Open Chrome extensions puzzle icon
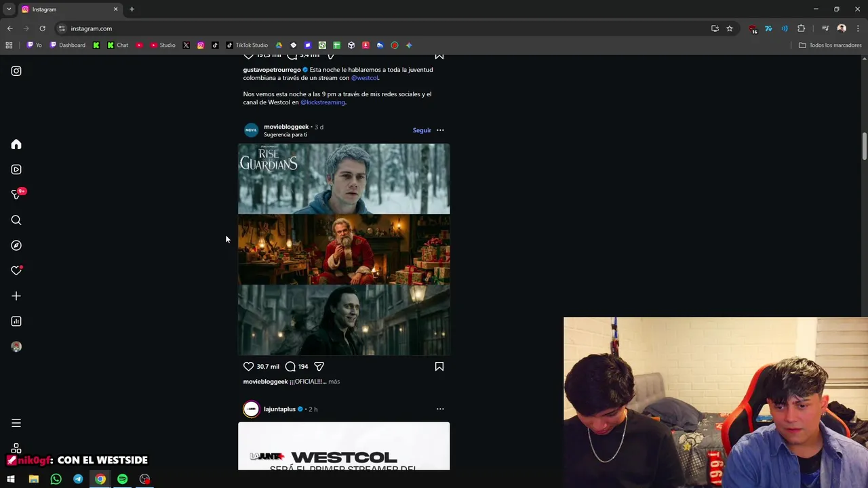This screenshot has width=868, height=488. coord(802,28)
